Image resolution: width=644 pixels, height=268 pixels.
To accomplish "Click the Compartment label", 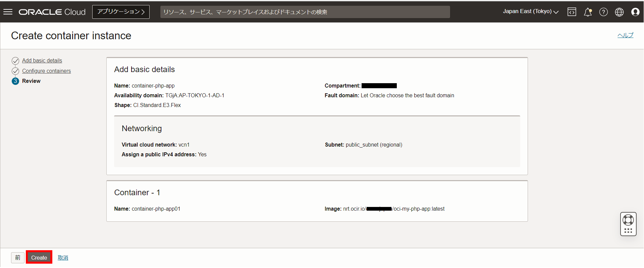I will tap(342, 86).
